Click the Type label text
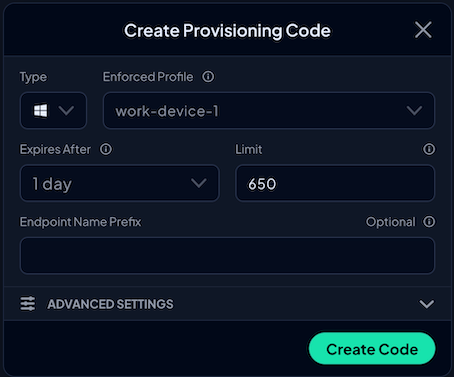 (33, 77)
